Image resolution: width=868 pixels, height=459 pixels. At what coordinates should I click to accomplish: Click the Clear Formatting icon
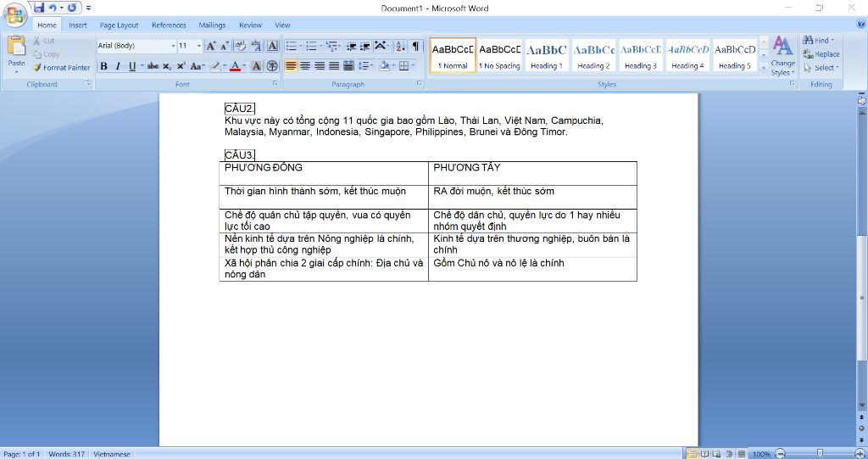coord(240,46)
